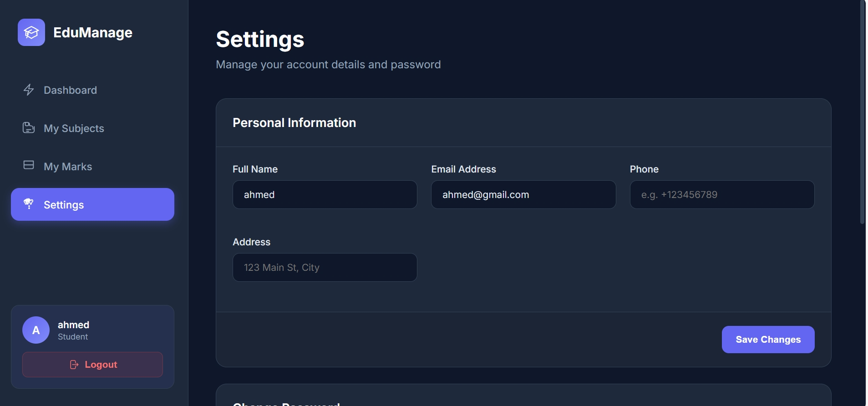Click the My Marks card icon
The width and height of the screenshot is (868, 406).
tap(29, 165)
